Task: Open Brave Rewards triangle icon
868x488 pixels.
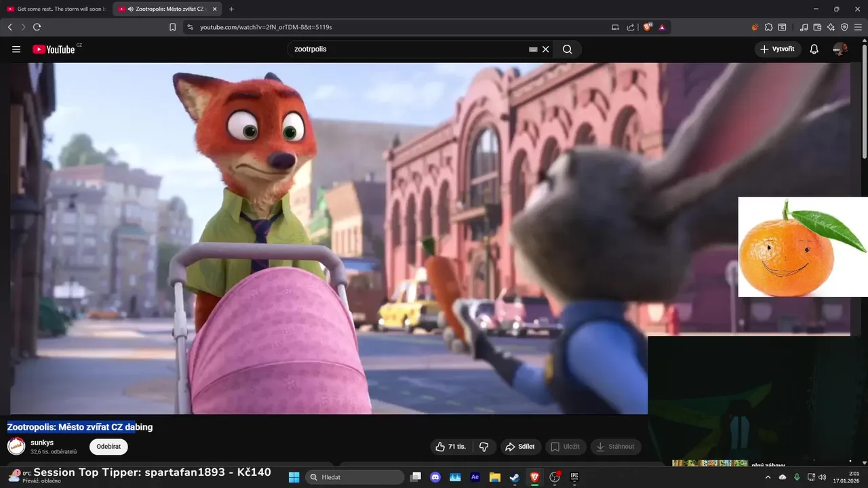Action: click(x=662, y=27)
